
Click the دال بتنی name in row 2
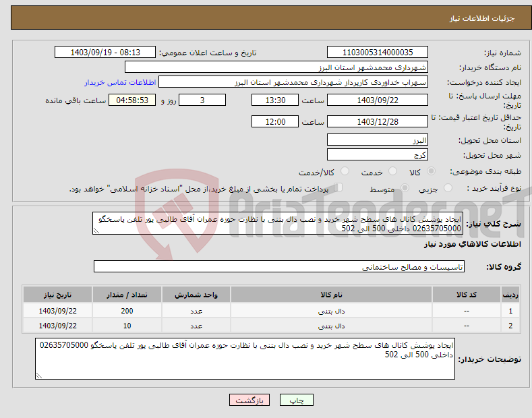[331, 326]
